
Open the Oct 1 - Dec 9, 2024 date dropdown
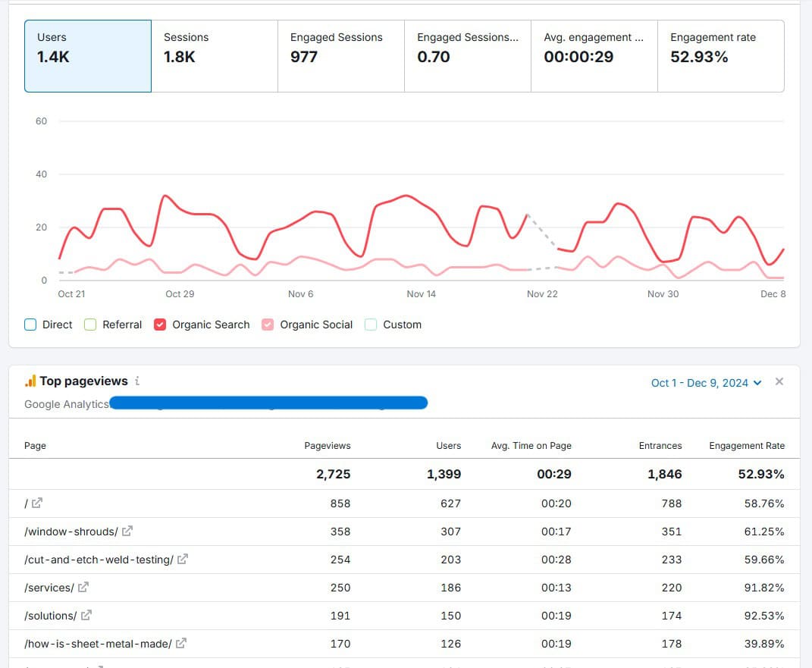(x=705, y=383)
